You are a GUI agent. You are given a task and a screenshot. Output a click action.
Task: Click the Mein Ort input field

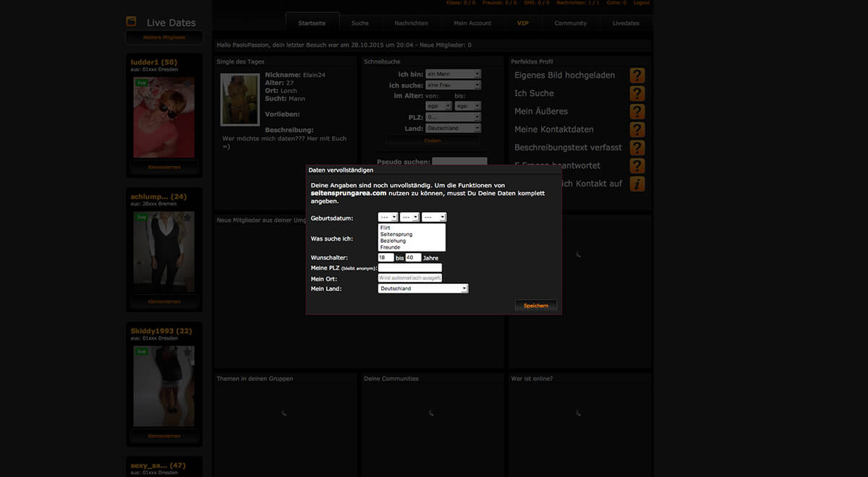[x=409, y=278]
